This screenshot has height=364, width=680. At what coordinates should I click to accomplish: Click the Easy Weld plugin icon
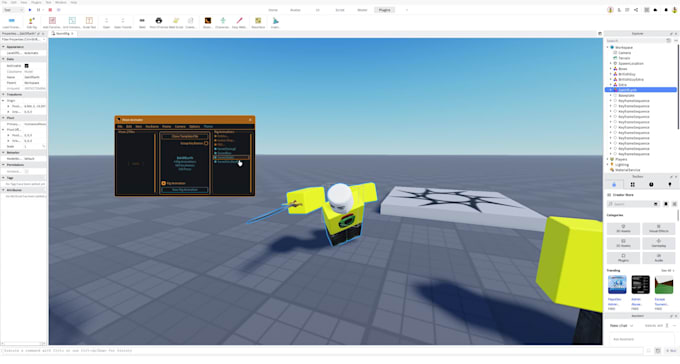(239, 20)
